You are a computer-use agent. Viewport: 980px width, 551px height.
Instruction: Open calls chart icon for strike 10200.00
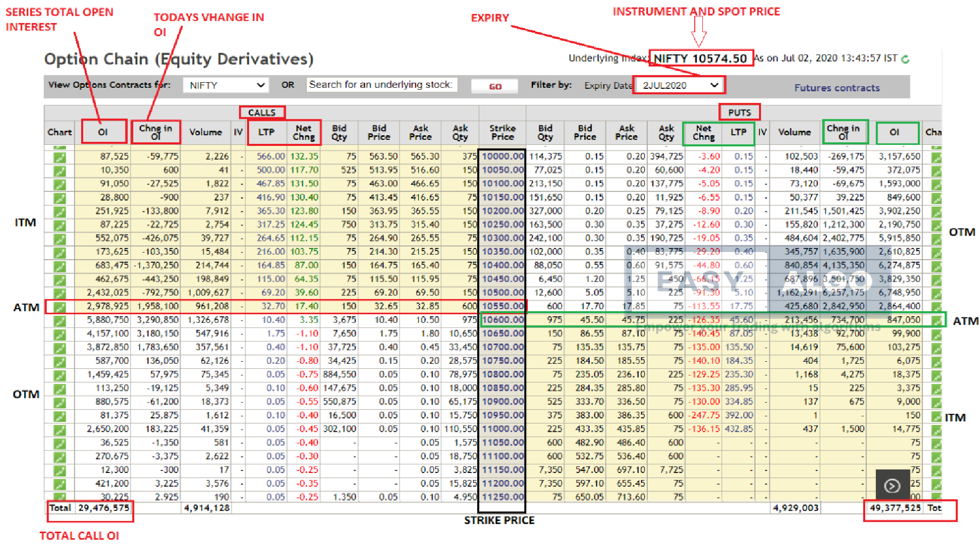coord(60,212)
